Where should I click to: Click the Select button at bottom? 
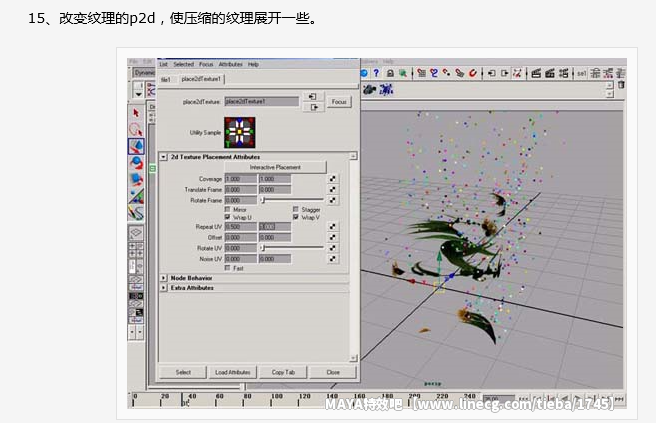click(x=183, y=372)
